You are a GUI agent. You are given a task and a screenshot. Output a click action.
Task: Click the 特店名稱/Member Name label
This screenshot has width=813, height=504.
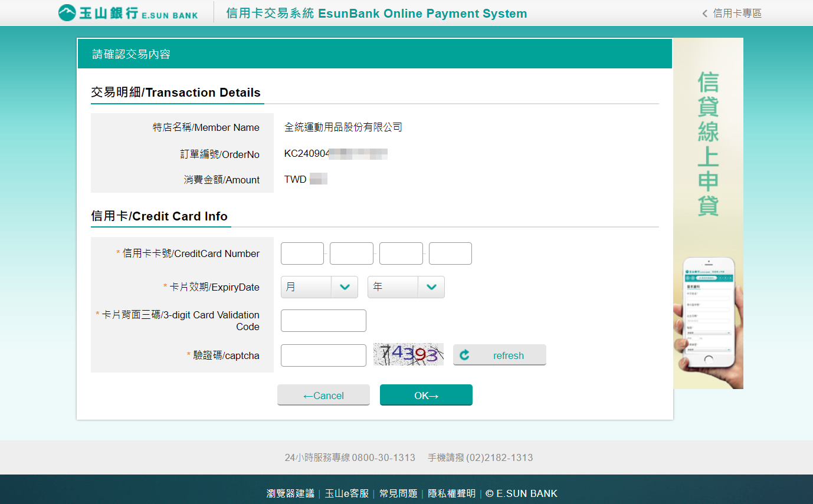tap(206, 127)
